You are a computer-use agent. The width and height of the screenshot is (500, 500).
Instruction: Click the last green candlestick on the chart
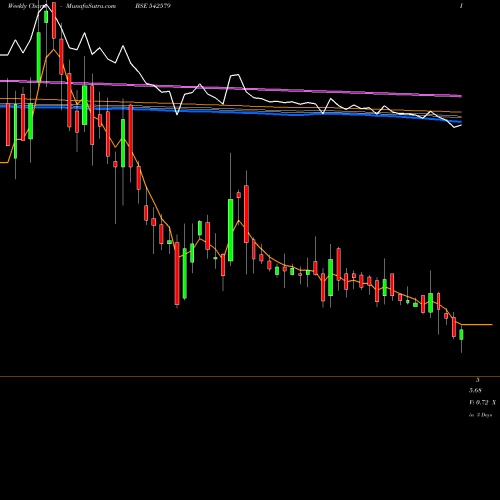(x=461, y=335)
